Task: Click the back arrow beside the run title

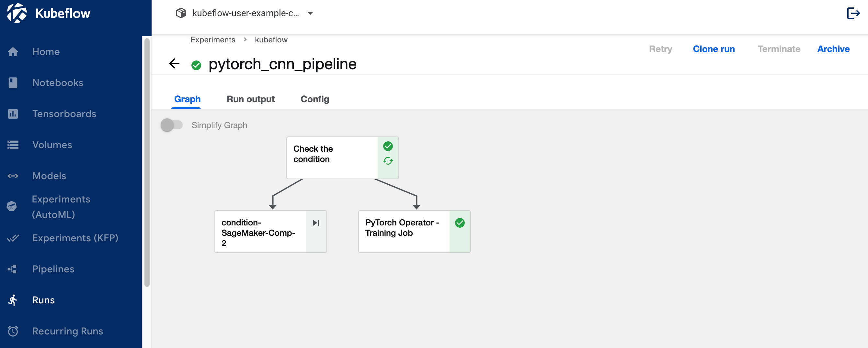Action: click(174, 63)
